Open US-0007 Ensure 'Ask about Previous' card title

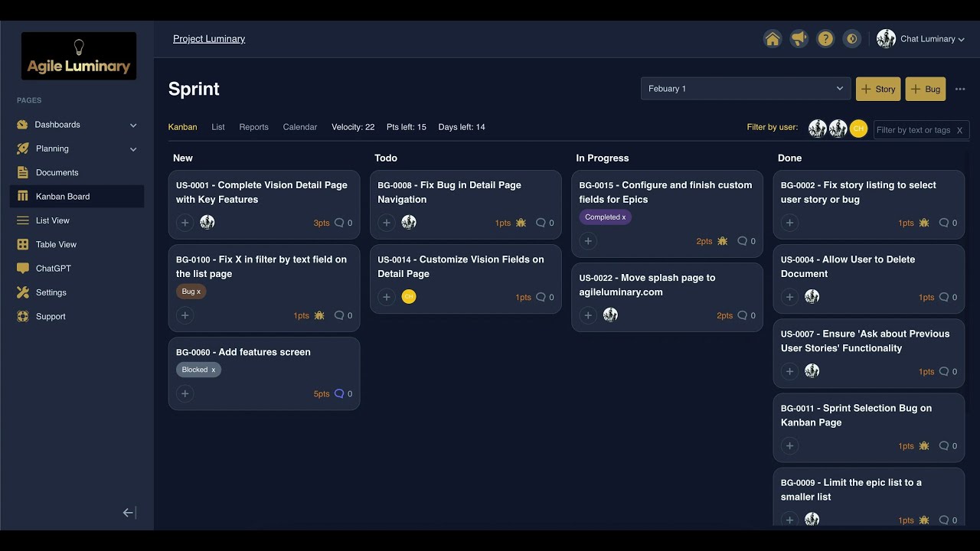point(865,341)
